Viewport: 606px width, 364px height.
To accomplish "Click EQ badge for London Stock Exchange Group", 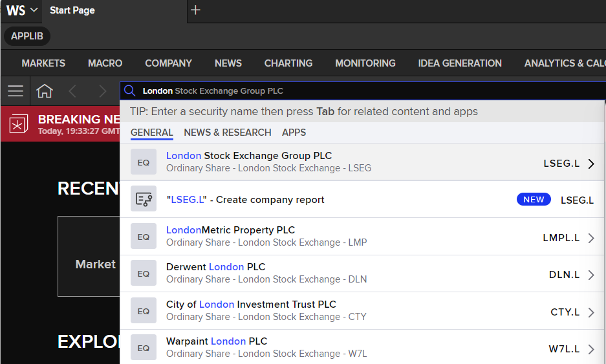I will (x=144, y=162).
